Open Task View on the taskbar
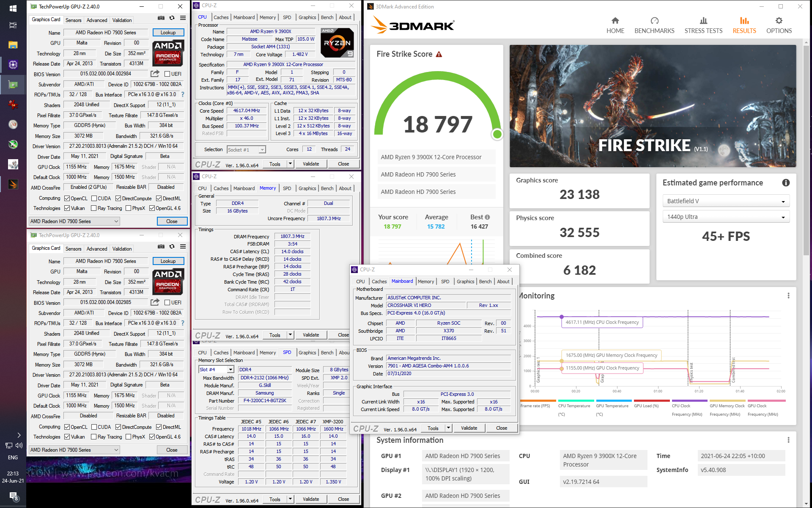 13,25
